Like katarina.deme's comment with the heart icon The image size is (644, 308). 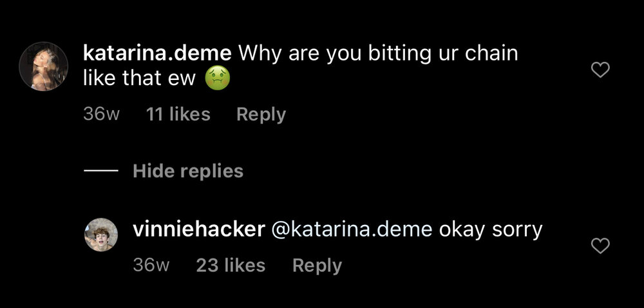point(600,70)
